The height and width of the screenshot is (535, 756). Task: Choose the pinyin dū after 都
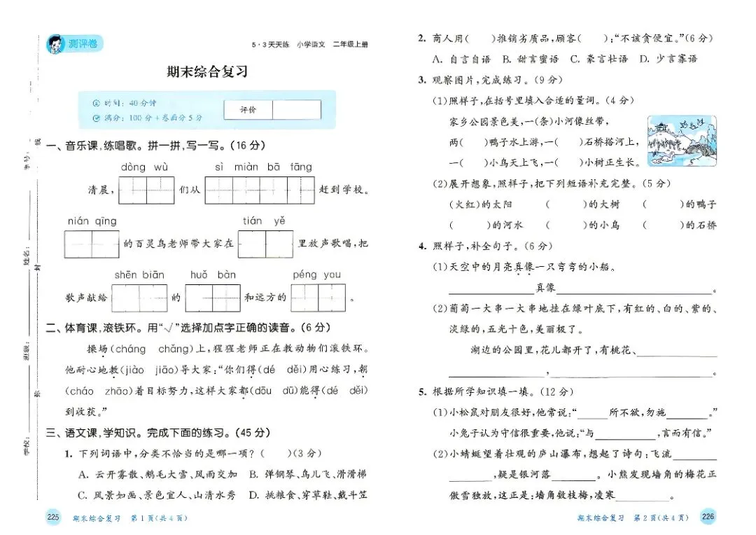pos(288,391)
